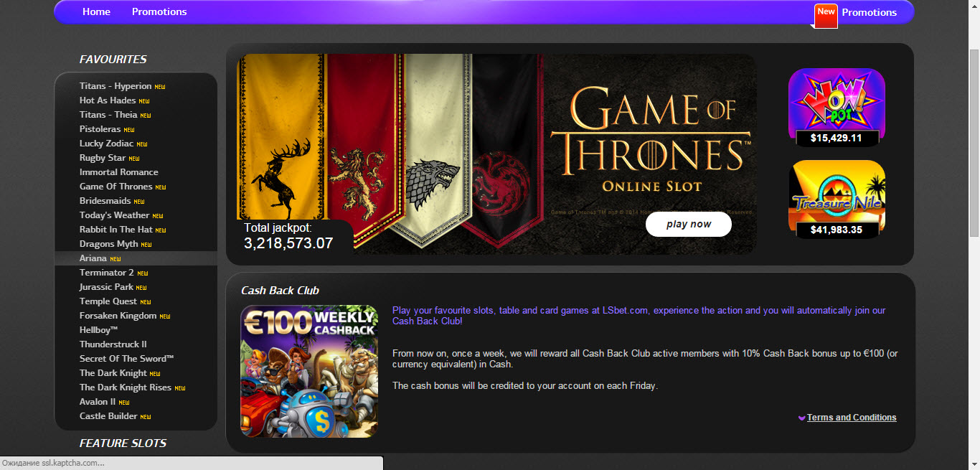Click the €100 Weekly Cashback image
This screenshot has height=470, width=980.
coord(309,371)
